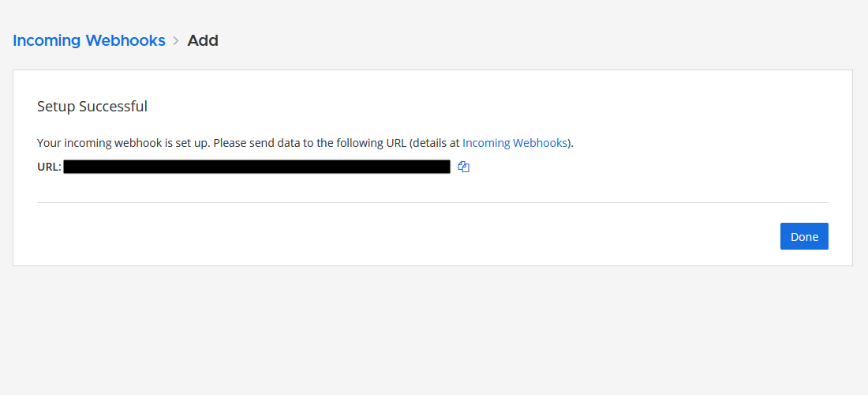Screen dimensions: 868x395
Task: Finish setup with the Done button
Action: (804, 236)
